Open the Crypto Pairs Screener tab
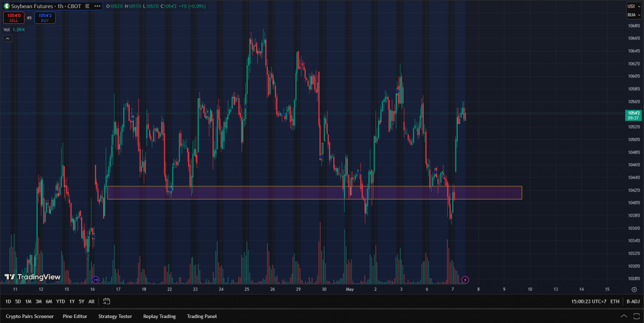This screenshot has width=644, height=323. 30,317
